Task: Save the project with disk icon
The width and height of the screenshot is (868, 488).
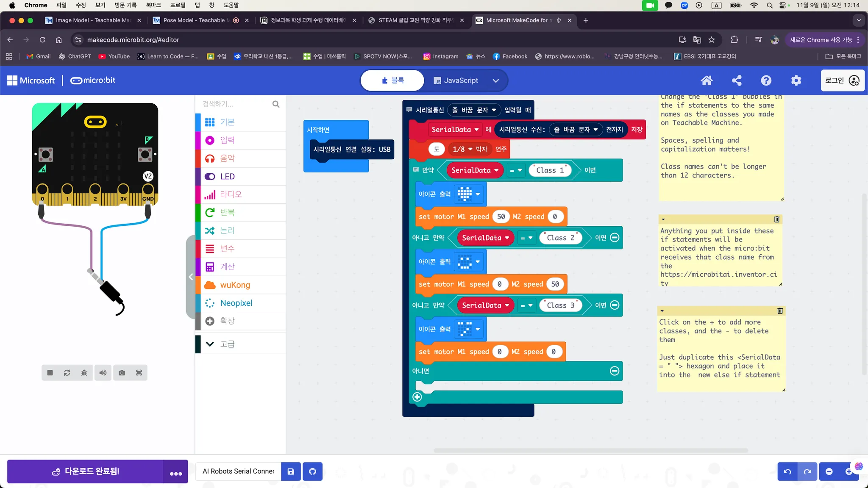Action: pos(291,471)
